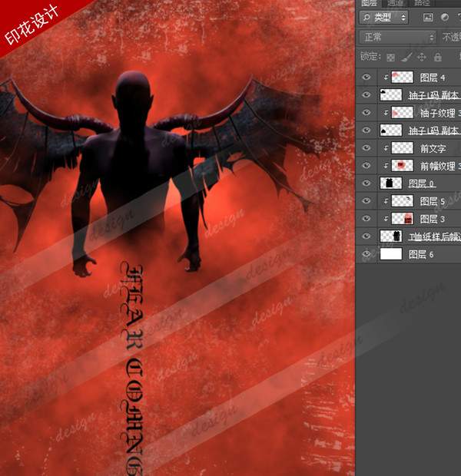Screen dimensions: 461x476
Task: Click the clipping mask arrow on 图层 4
Action: (386, 78)
